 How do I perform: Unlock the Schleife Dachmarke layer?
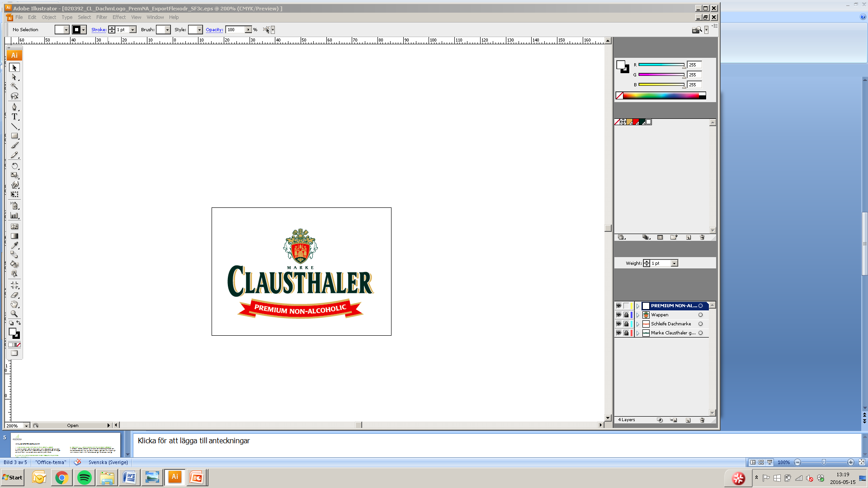(626, 324)
